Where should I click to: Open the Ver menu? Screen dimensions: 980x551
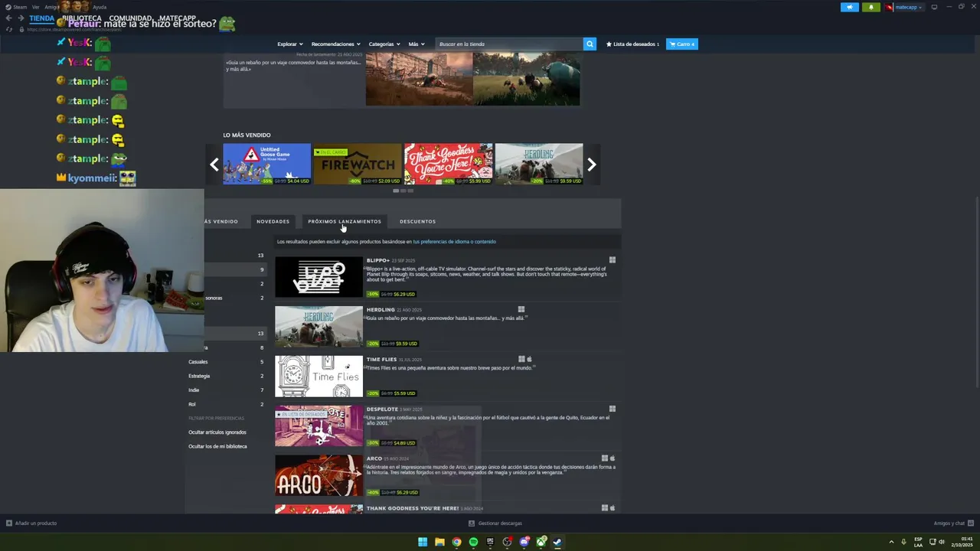(35, 7)
